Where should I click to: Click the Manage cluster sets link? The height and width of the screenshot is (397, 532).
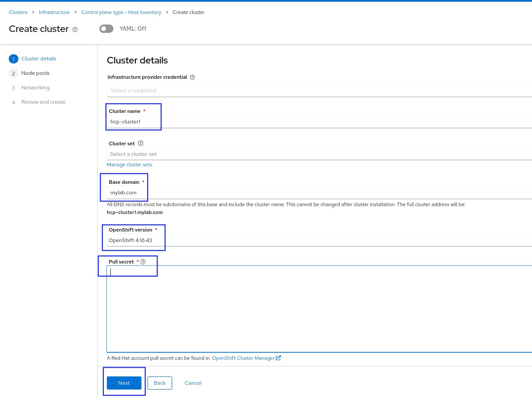click(x=130, y=165)
